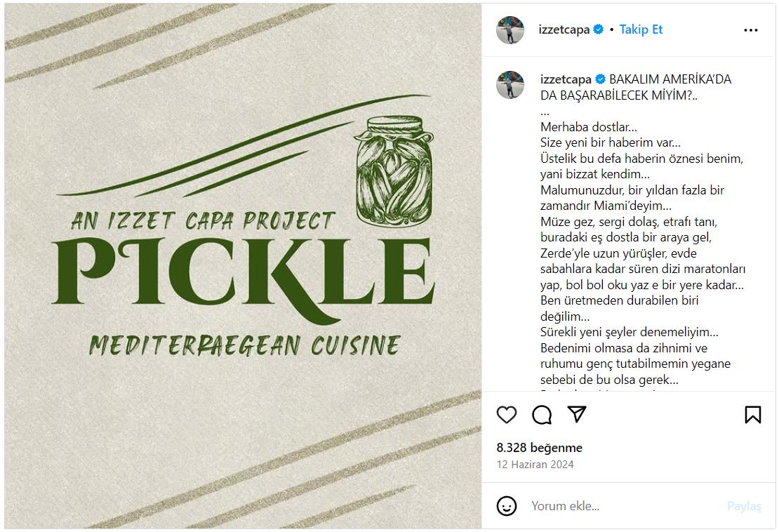Screen dimensions: 779x532
Task: Follow the account via Takip Et
Action: tap(641, 29)
